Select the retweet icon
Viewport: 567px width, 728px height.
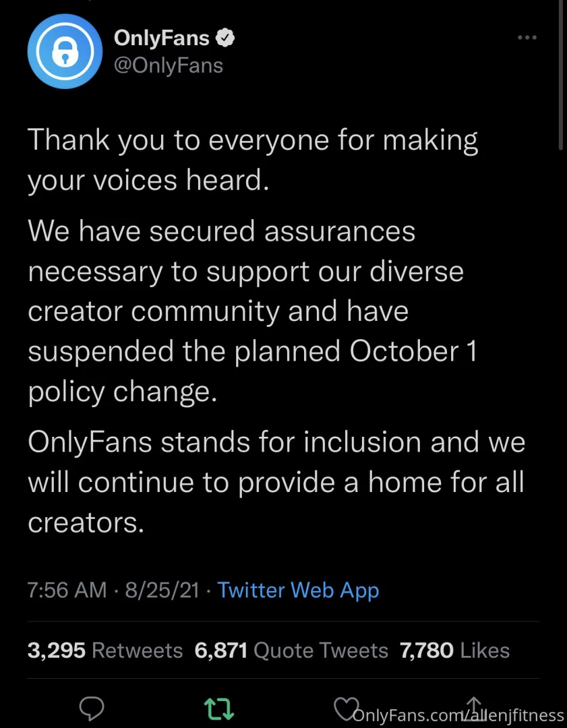pos(218,708)
